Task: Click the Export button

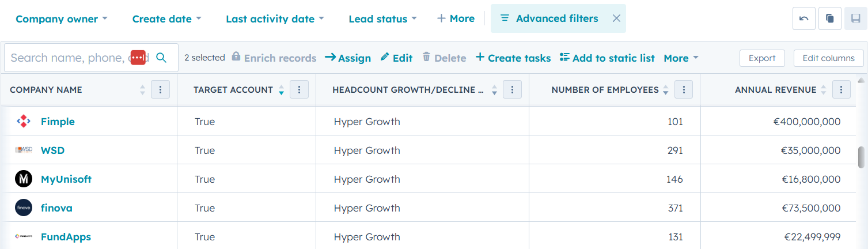Action: pos(762,58)
